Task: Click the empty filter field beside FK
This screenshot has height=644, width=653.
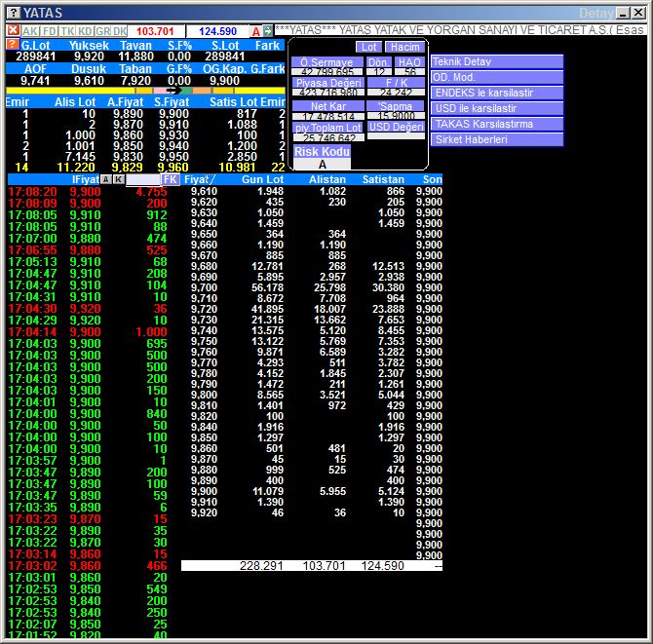Action: click(143, 180)
